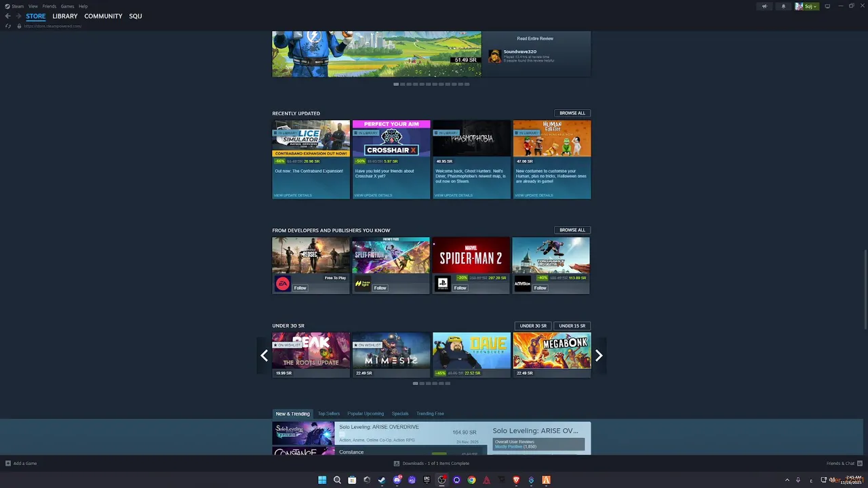868x488 pixels.
Task: Click the Steam logo in the menu bar
Action: (x=7, y=6)
